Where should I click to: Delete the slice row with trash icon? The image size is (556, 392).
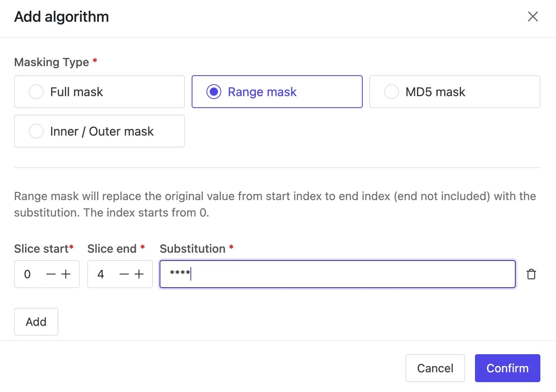531,274
